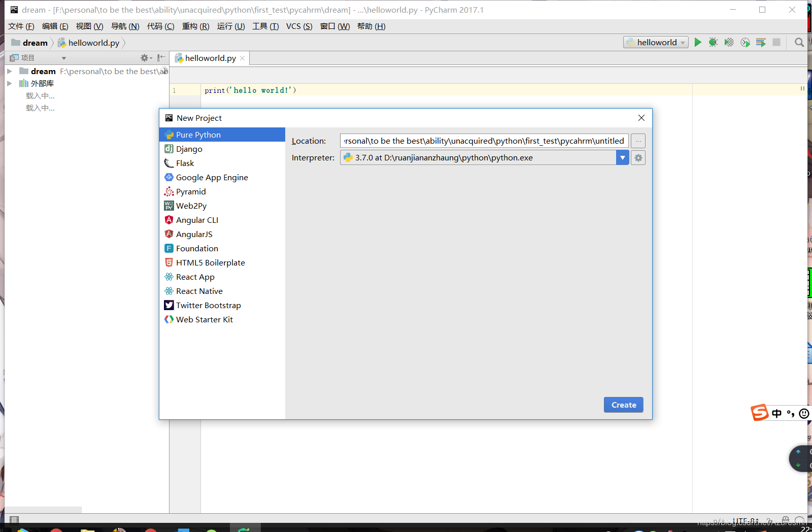This screenshot has height=532, width=812.
Task: Open project panel settings gear
Action: point(145,58)
